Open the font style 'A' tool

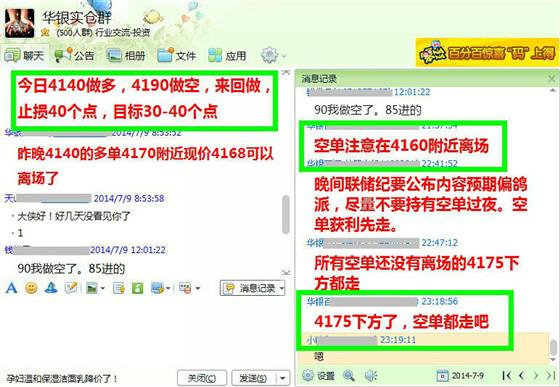coord(11,288)
